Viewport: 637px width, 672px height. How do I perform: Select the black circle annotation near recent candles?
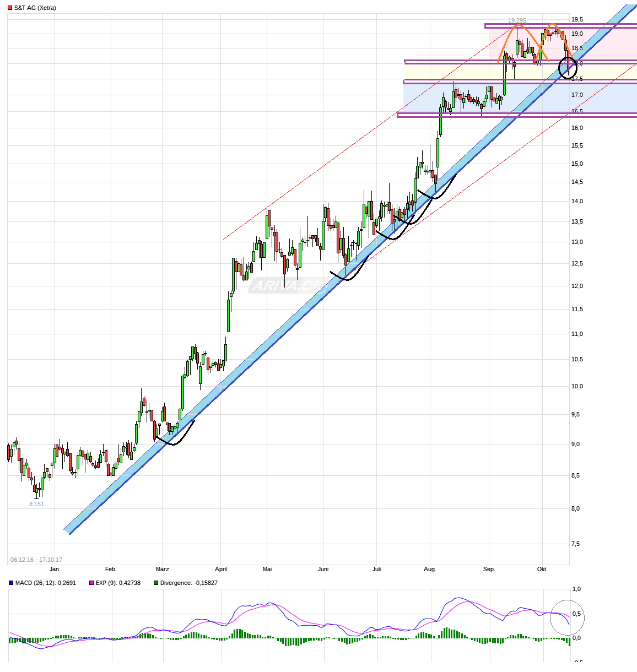click(568, 67)
